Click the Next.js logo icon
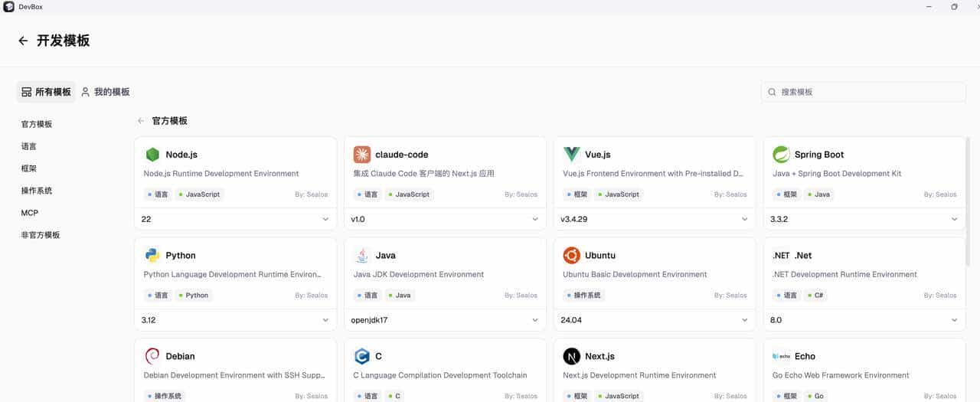 (x=571, y=356)
